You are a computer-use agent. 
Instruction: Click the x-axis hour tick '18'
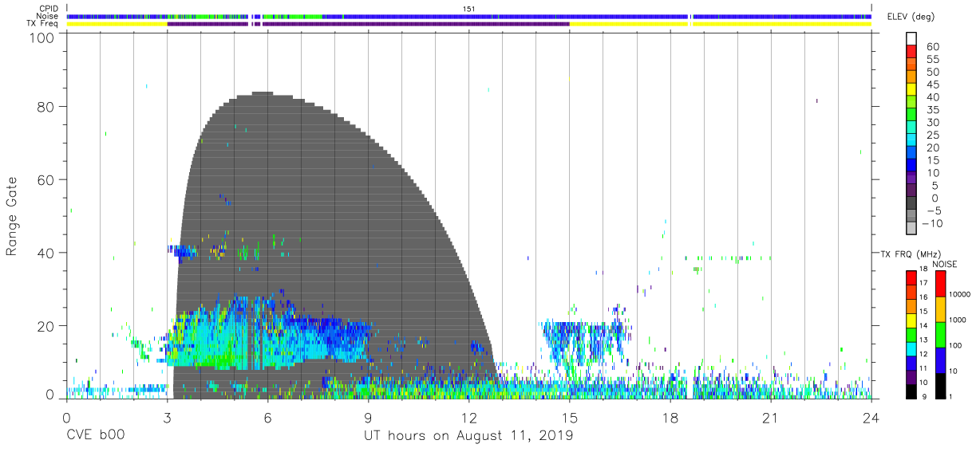point(670,418)
